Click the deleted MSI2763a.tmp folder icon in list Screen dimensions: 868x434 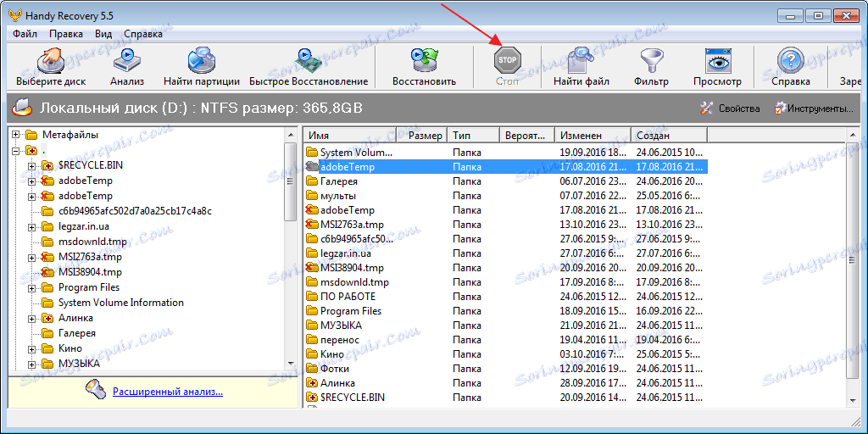[312, 224]
